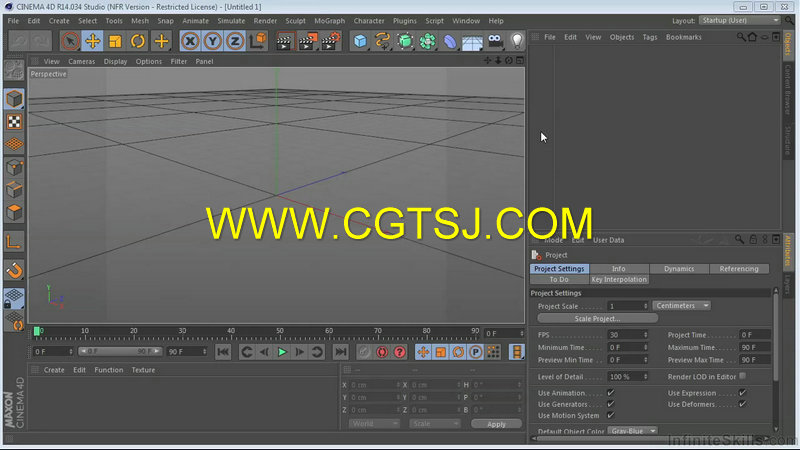
Task: Uncheck Use Generators checkbox
Action: pos(611,404)
